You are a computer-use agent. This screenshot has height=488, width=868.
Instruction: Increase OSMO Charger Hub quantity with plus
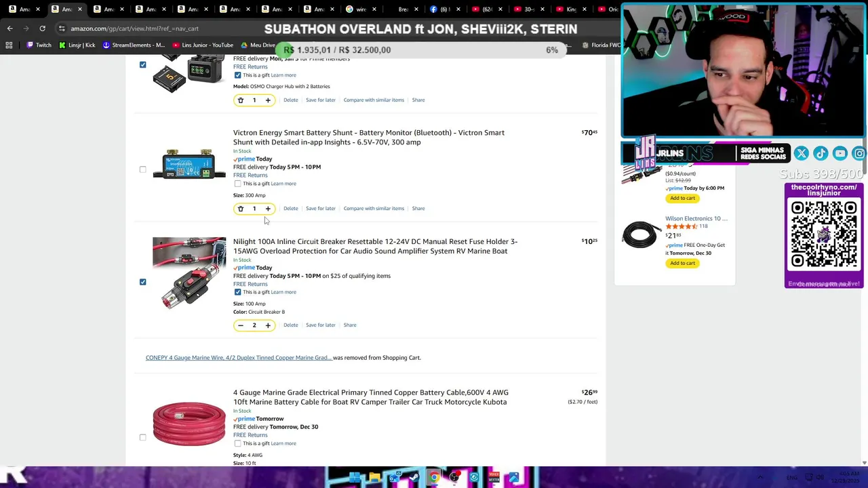pos(268,100)
